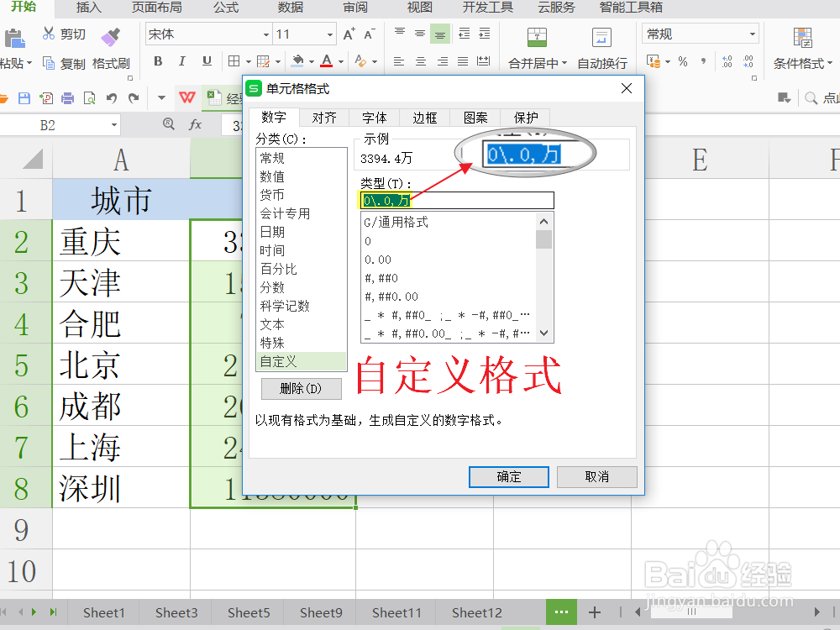
Task: Click the Print icon in quick toolbar
Action: click(67, 98)
